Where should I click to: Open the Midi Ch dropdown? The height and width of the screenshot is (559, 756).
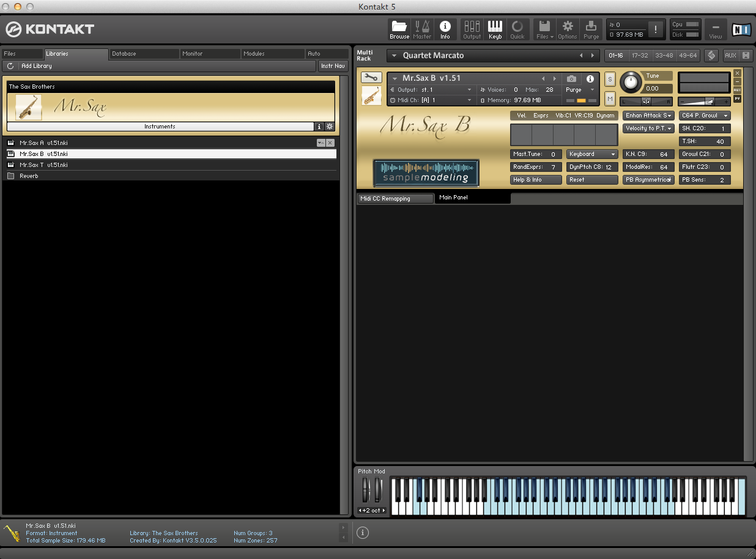coord(431,100)
